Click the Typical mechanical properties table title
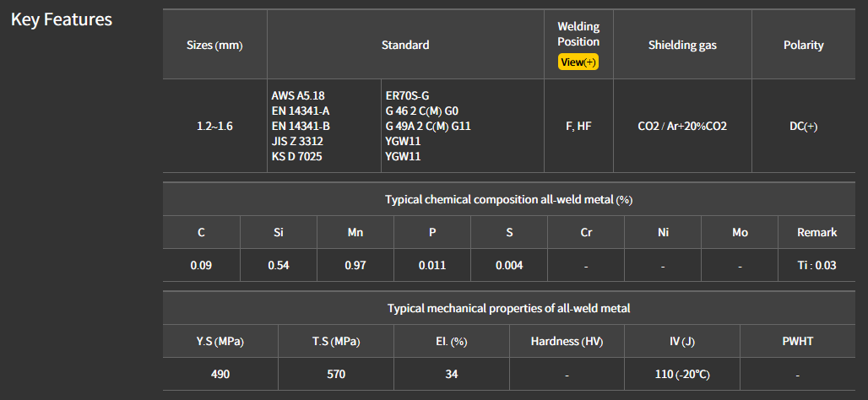The image size is (868, 400). coord(508,308)
